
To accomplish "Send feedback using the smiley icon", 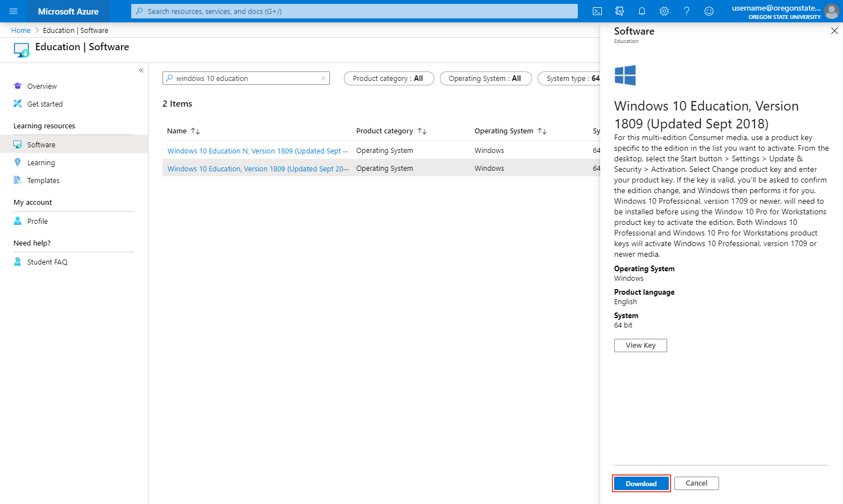I will 708,11.
